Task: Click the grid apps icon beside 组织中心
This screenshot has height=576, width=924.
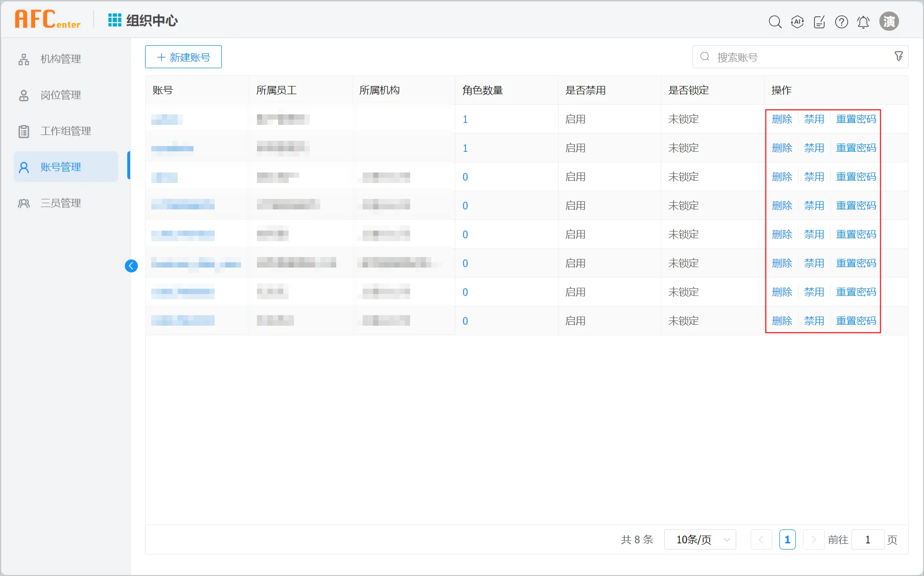Action: pyautogui.click(x=114, y=20)
